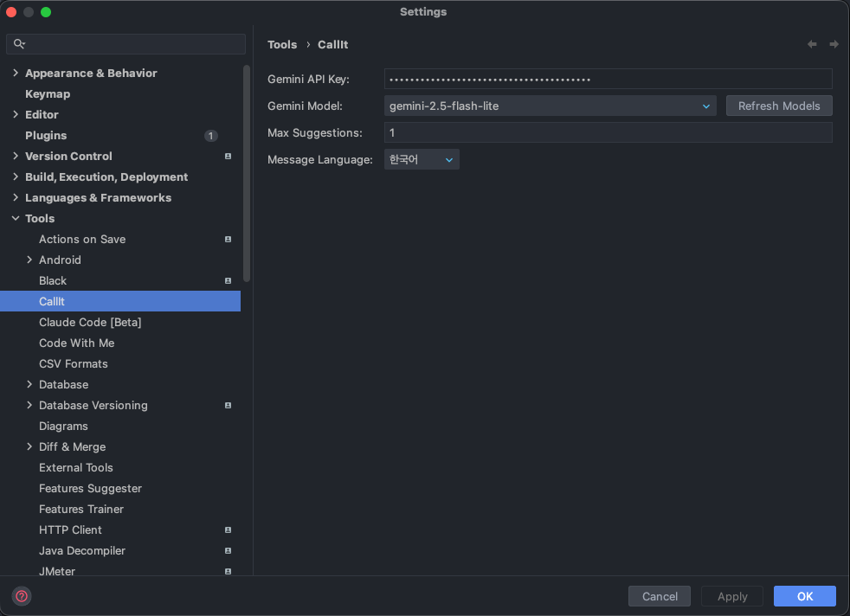The width and height of the screenshot is (850, 616).
Task: Click the OK button
Action: (x=804, y=596)
